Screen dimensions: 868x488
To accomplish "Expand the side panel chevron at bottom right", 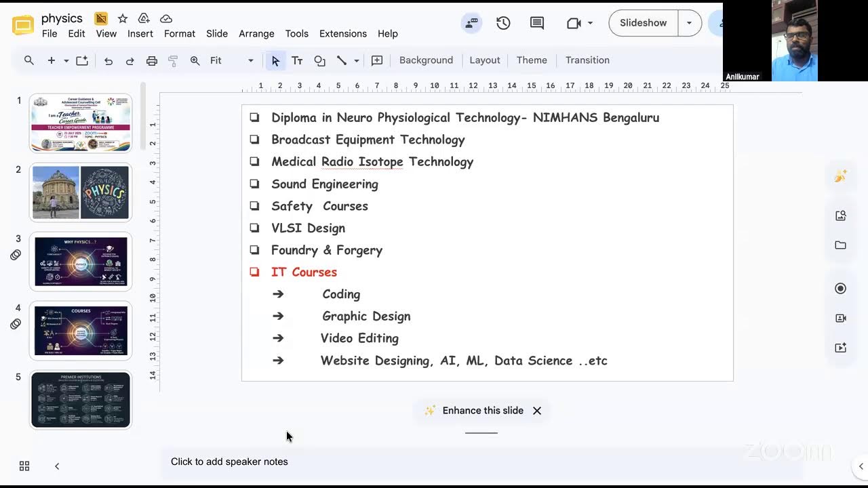I will [861, 466].
